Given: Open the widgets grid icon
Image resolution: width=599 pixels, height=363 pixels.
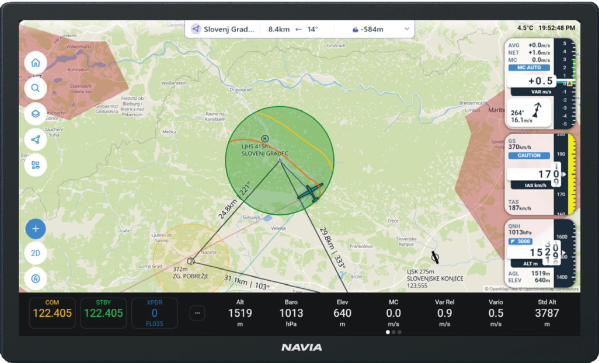Looking at the screenshot, I should (36, 165).
